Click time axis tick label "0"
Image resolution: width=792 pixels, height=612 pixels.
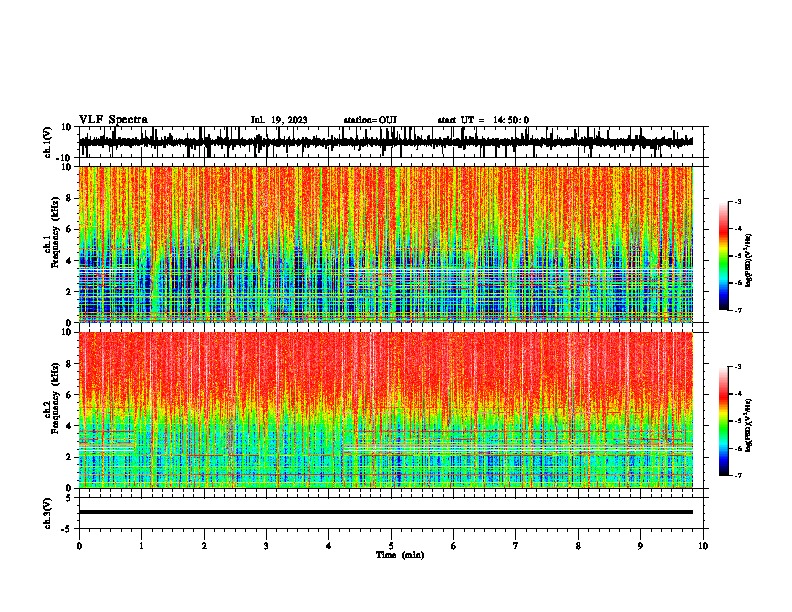tap(79, 546)
